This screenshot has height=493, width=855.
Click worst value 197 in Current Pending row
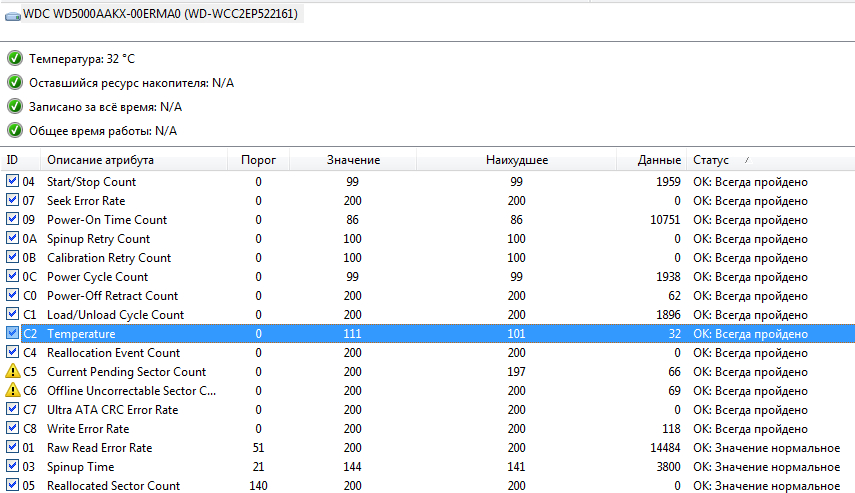tap(516, 372)
